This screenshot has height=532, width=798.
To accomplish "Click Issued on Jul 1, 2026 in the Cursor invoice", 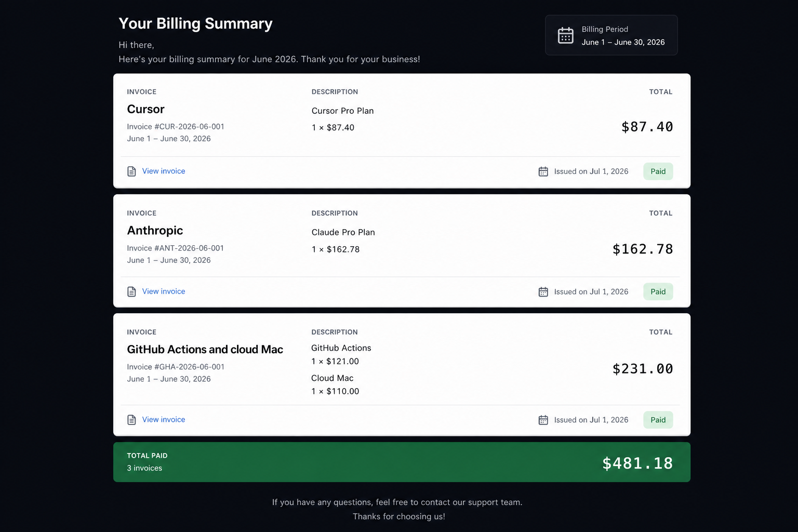I will tap(591, 171).
